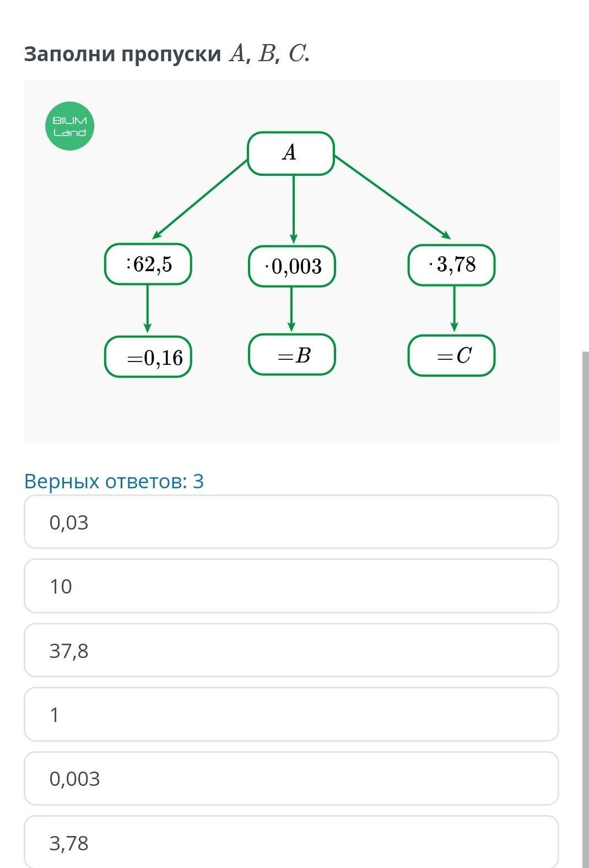
Task: Mark answer option 0,003
Action: click(291, 778)
